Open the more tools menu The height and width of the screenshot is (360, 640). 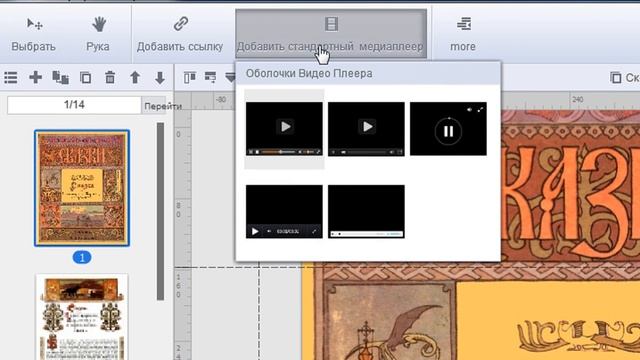tap(463, 35)
